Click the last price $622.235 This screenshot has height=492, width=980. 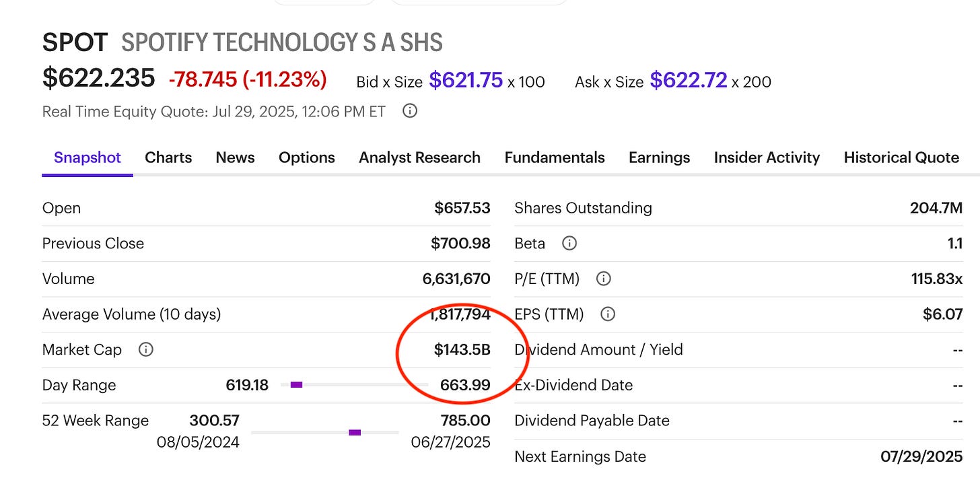tap(99, 79)
